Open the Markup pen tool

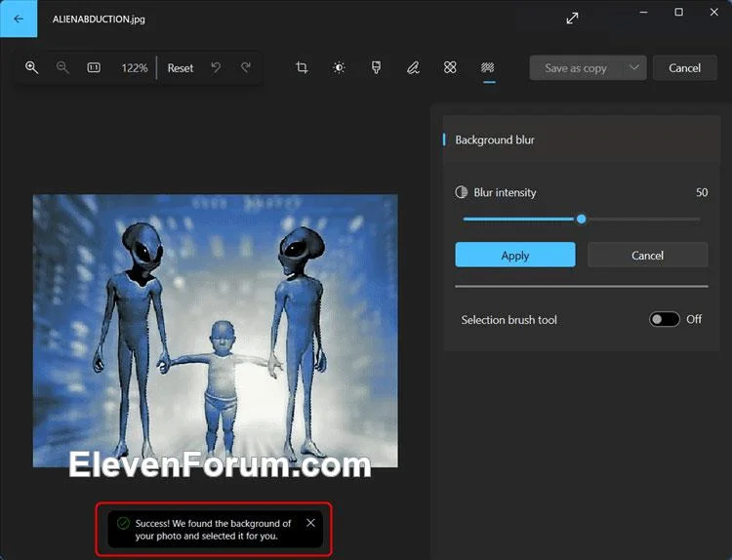point(413,68)
